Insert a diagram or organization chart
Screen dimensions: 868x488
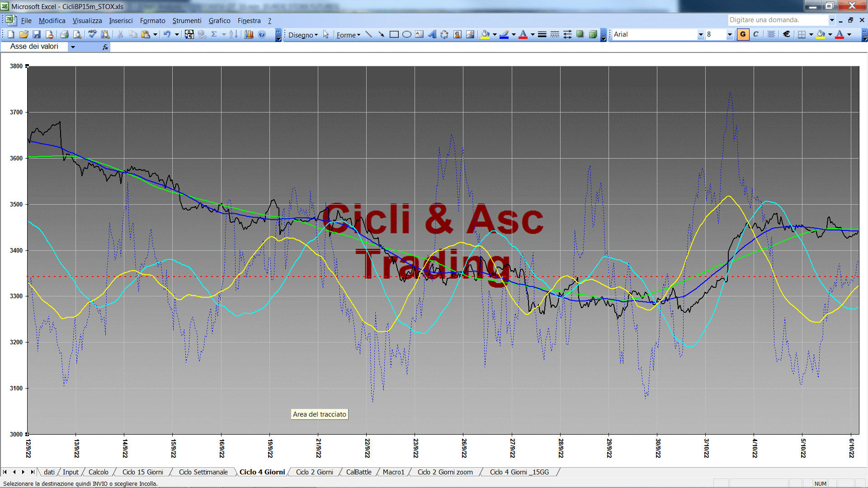(444, 34)
